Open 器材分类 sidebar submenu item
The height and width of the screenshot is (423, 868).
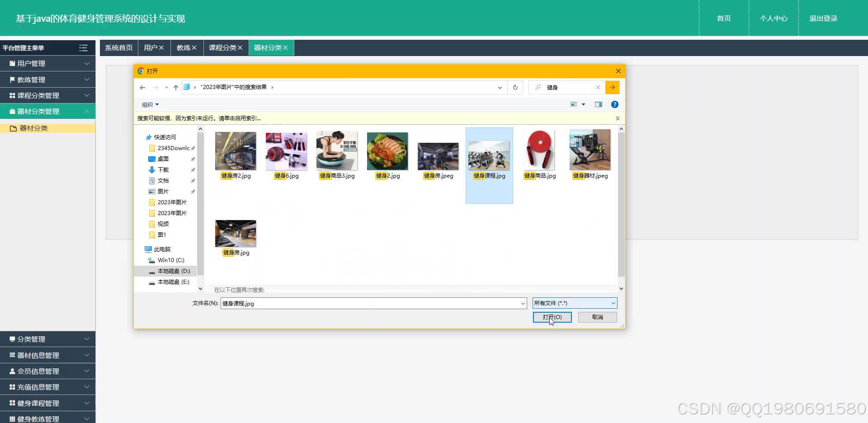[x=47, y=128]
